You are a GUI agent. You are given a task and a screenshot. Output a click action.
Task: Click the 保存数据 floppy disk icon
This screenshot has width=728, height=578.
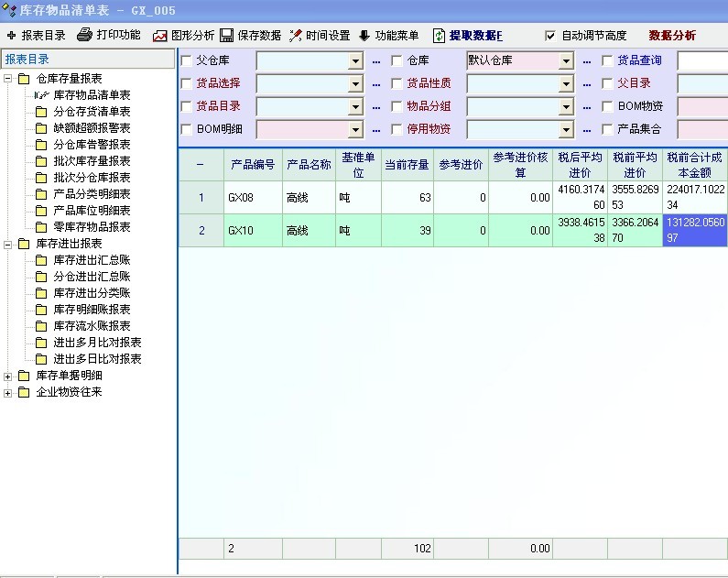point(226,36)
